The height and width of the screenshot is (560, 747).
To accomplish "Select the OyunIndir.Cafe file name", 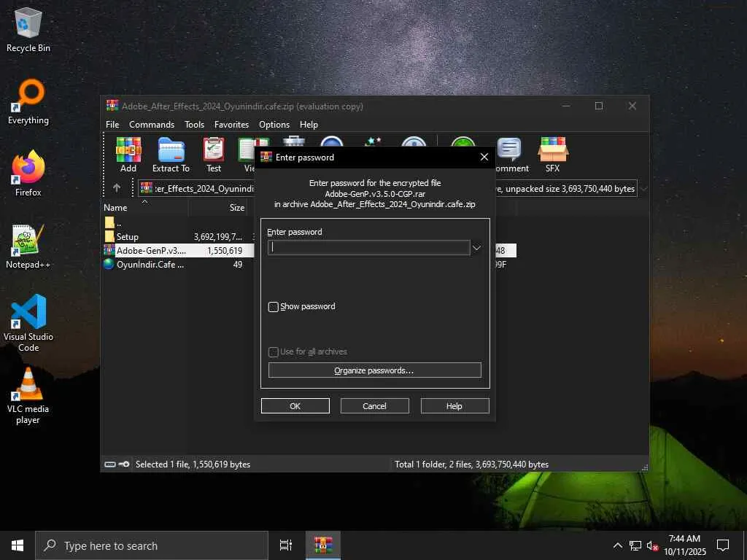I will 150,264.
